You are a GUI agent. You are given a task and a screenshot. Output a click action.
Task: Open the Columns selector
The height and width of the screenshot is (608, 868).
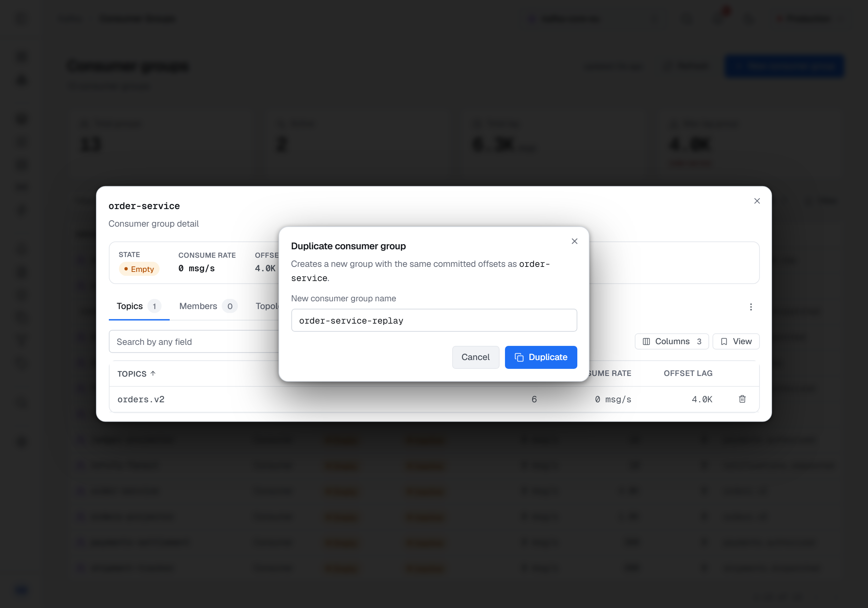tap(671, 341)
